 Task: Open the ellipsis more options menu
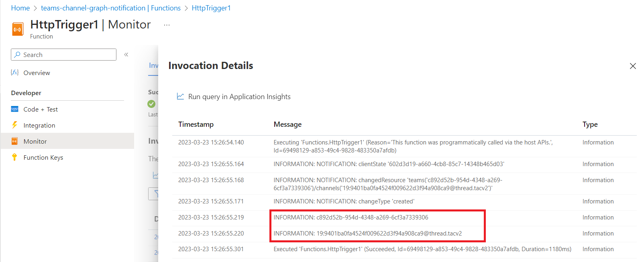click(x=167, y=25)
